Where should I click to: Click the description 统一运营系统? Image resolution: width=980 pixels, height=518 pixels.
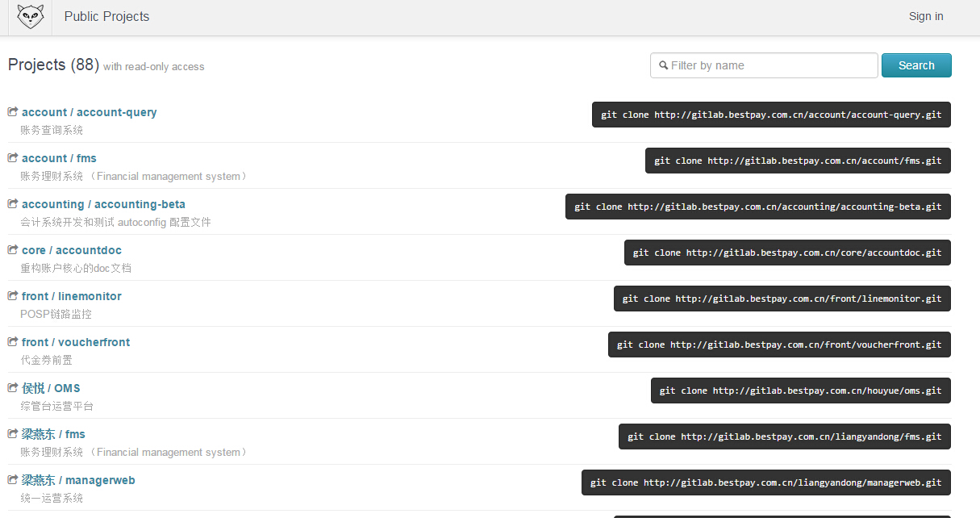pyautogui.click(x=52, y=498)
